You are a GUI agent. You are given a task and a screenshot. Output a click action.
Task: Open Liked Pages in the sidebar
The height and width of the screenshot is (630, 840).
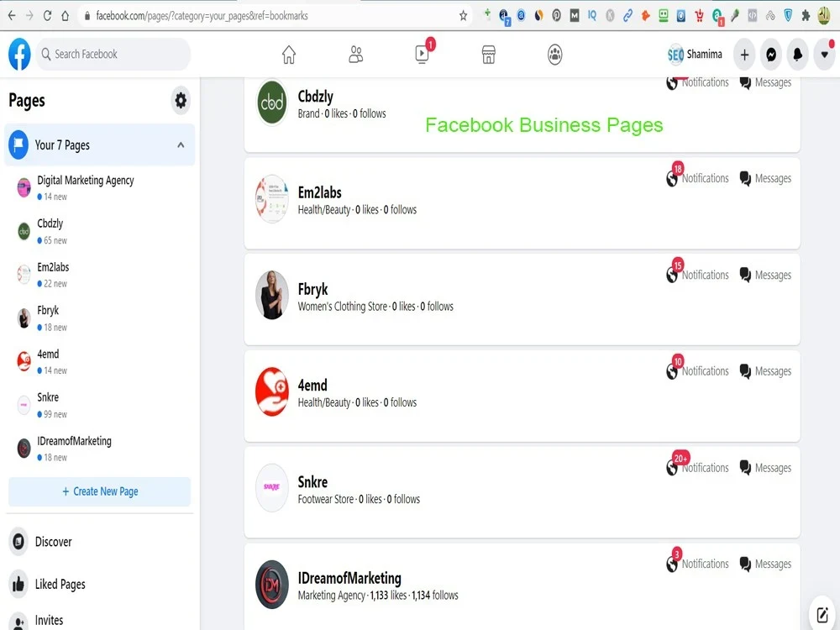(100, 584)
